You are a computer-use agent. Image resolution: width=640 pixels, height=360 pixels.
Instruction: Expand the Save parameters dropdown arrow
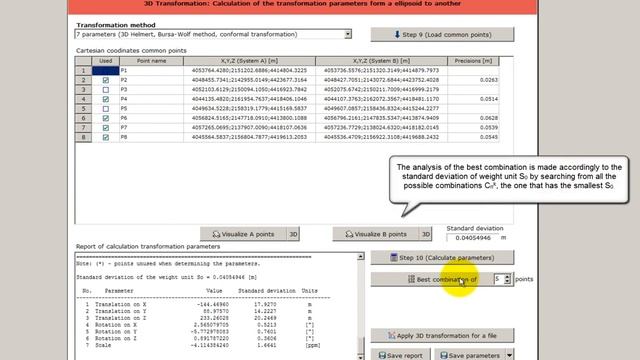pyautogui.click(x=509, y=355)
